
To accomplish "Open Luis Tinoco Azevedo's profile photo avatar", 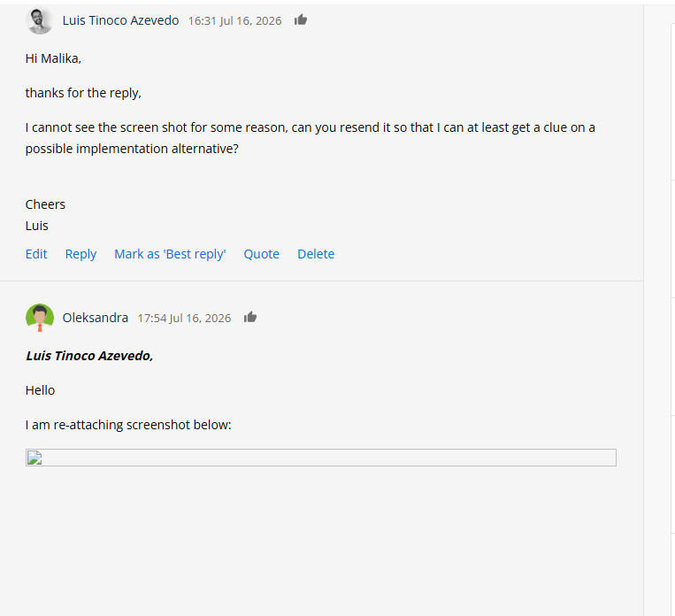I will (x=40, y=20).
